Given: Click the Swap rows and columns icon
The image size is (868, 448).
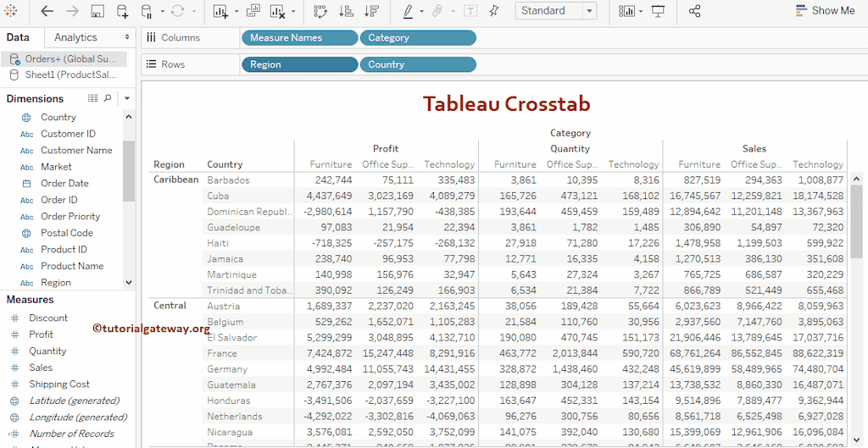Looking at the screenshot, I should pyautogui.click(x=320, y=11).
